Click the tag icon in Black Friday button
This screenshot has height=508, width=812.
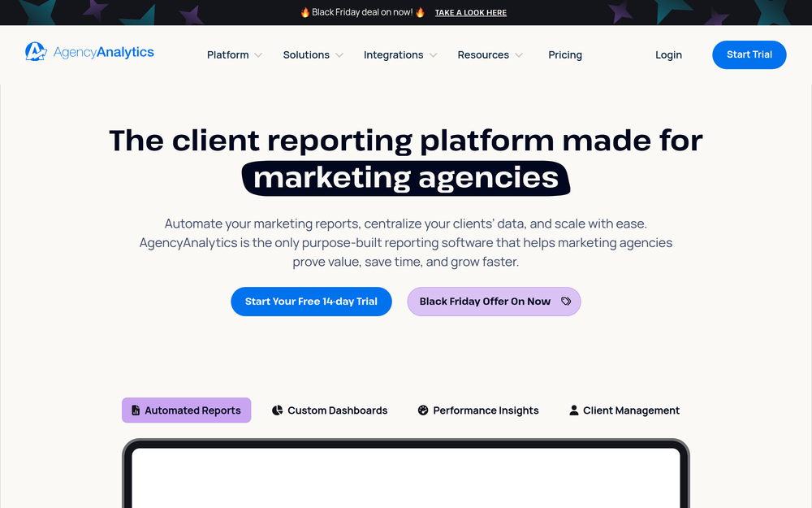pos(566,302)
